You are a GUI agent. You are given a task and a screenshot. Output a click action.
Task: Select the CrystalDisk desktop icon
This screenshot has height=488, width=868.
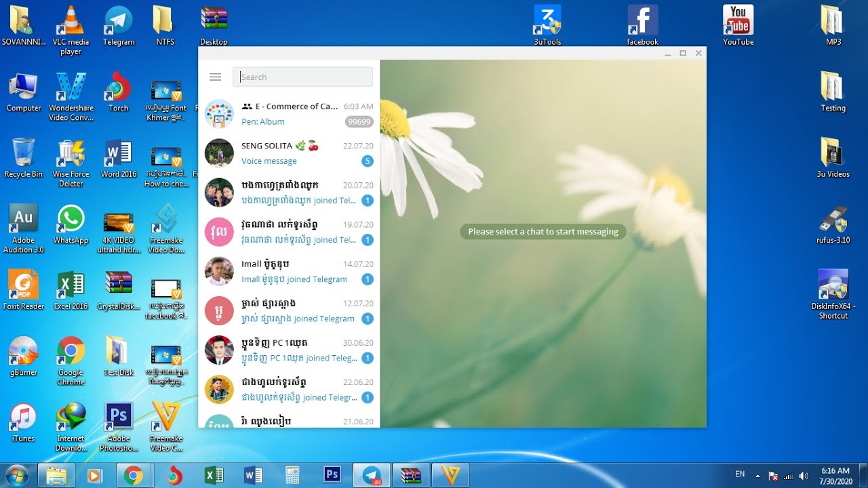119,289
